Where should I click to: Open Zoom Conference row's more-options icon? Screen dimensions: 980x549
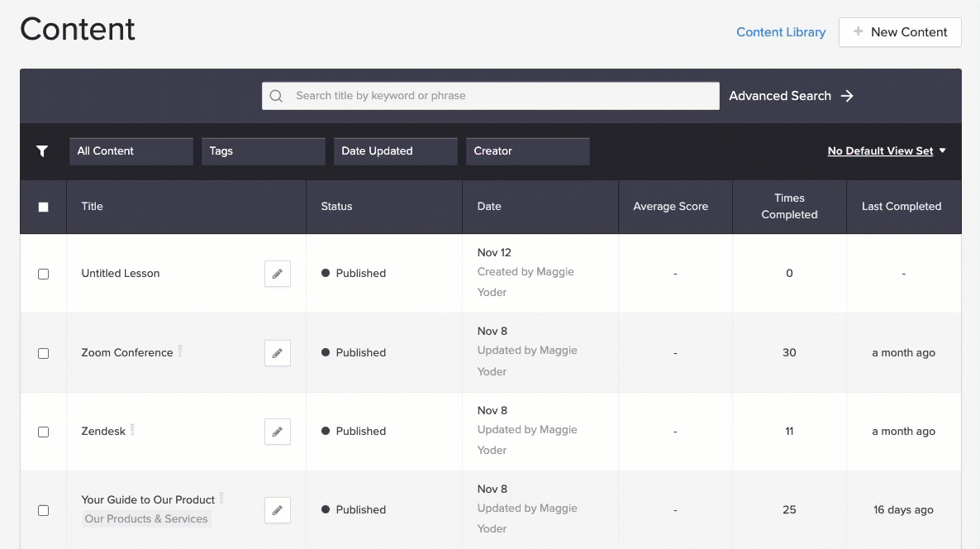tap(180, 351)
